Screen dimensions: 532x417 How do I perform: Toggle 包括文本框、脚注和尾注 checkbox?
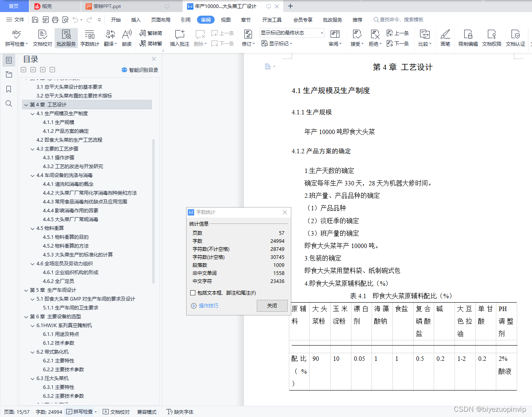[x=193, y=293]
